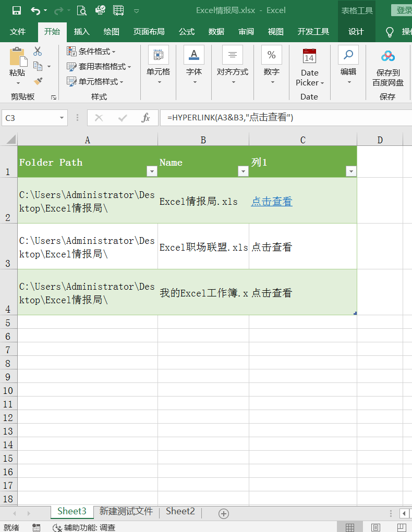This screenshot has width=412, height=532.
Task: Switch to the 数据 tab
Action: [x=216, y=32]
